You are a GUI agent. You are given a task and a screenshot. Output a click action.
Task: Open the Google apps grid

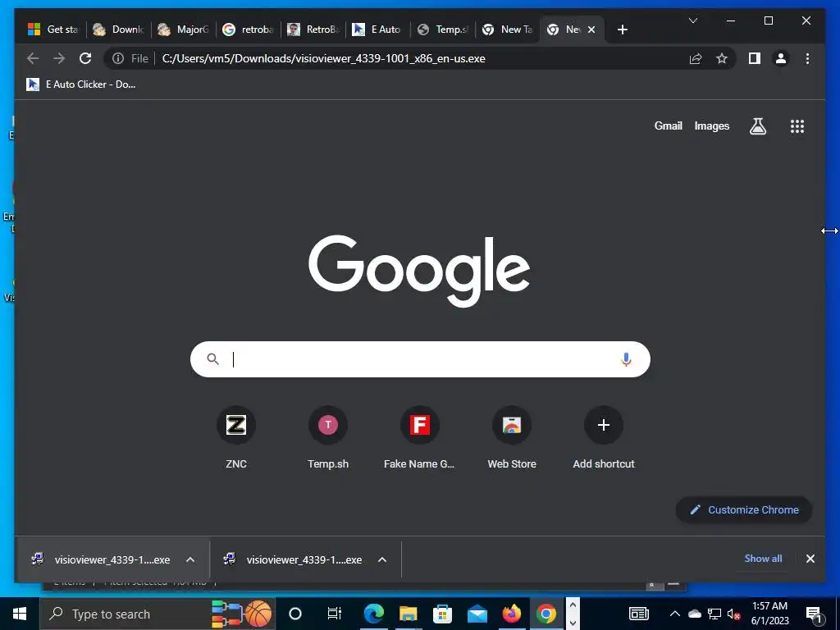(x=797, y=126)
